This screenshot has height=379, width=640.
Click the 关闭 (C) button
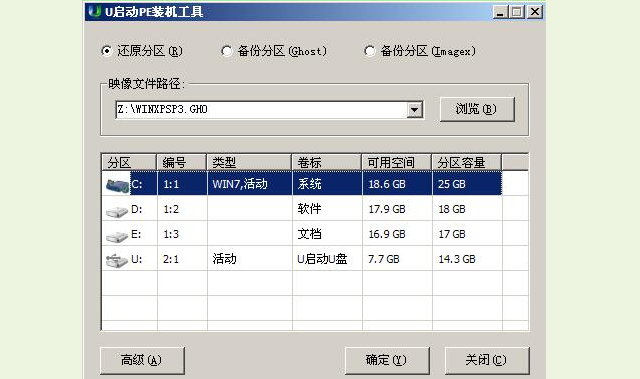tap(487, 360)
